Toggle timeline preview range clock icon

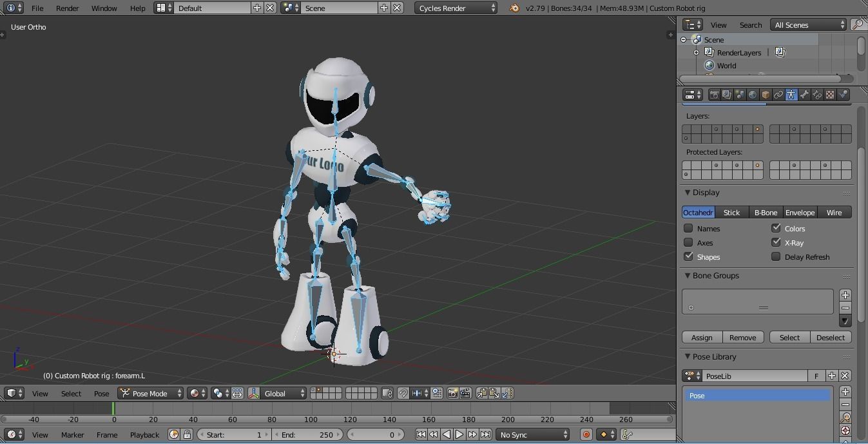click(x=173, y=435)
